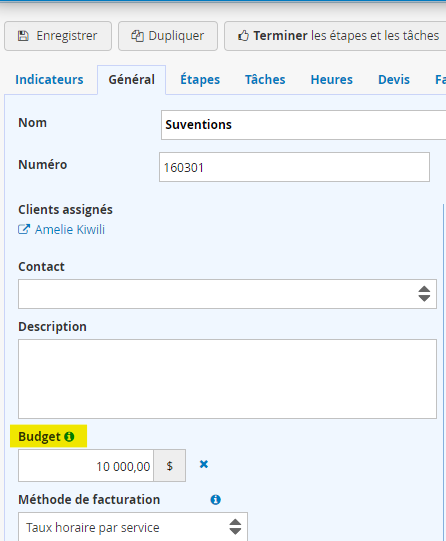Click the green Budget info icon
The height and width of the screenshot is (541, 446).
point(69,436)
